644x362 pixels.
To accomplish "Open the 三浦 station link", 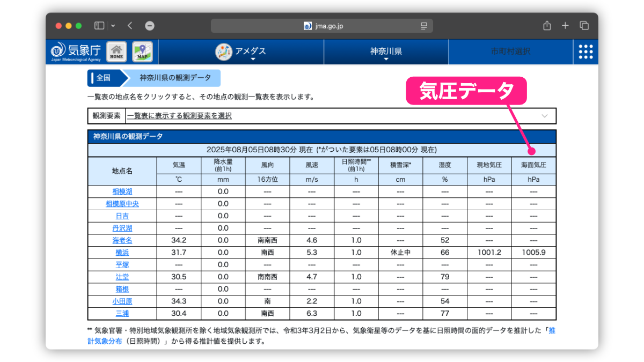I will [x=122, y=314].
